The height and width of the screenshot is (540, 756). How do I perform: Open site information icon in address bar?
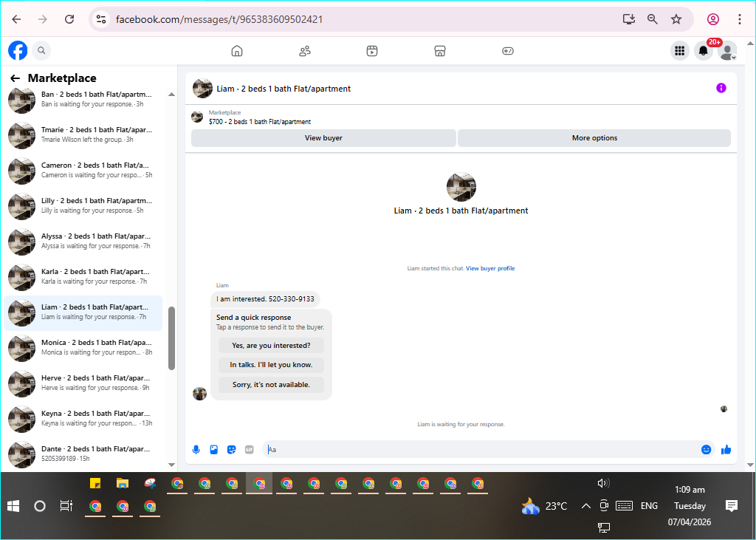[x=100, y=19]
